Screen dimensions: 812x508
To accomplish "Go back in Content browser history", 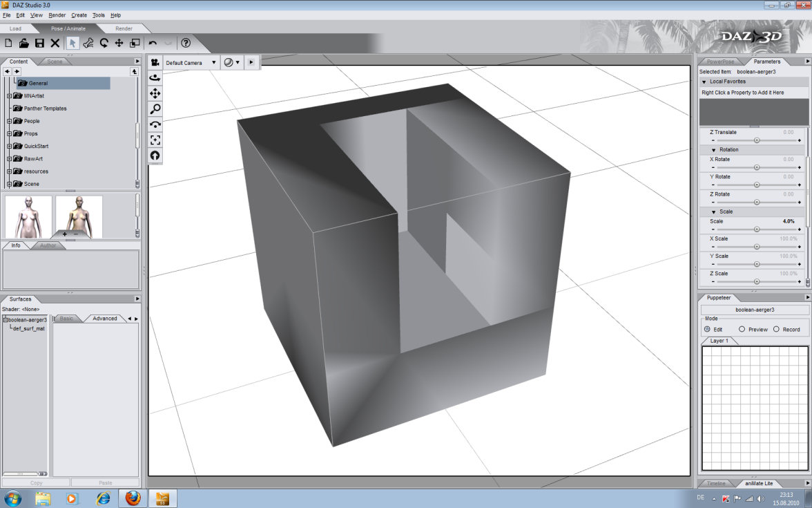I will pyautogui.click(x=7, y=72).
